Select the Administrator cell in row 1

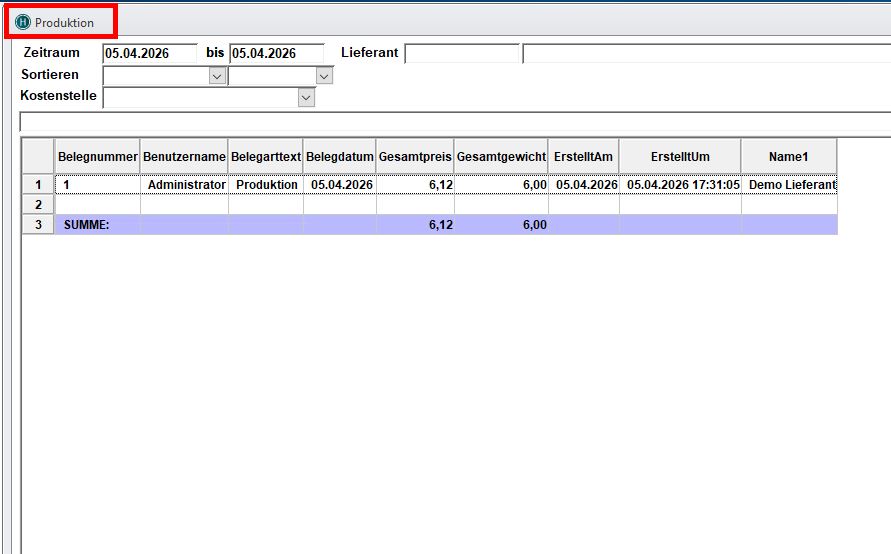click(x=186, y=185)
